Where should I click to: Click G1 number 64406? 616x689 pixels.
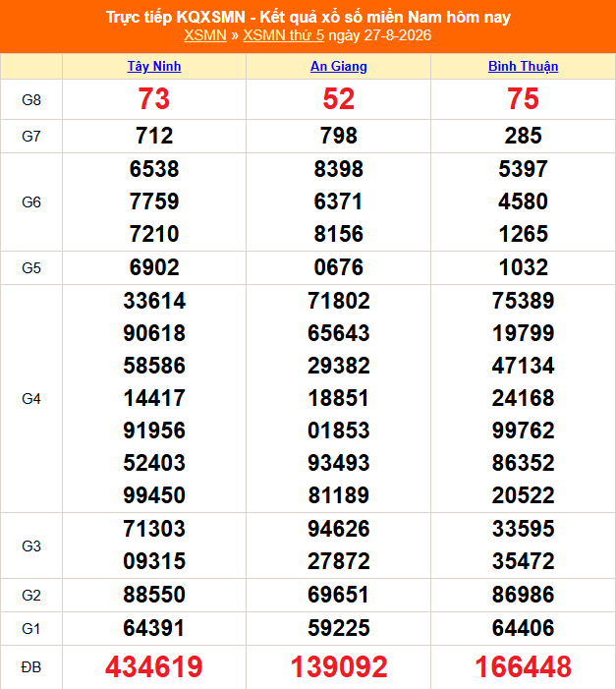pyautogui.click(x=523, y=628)
